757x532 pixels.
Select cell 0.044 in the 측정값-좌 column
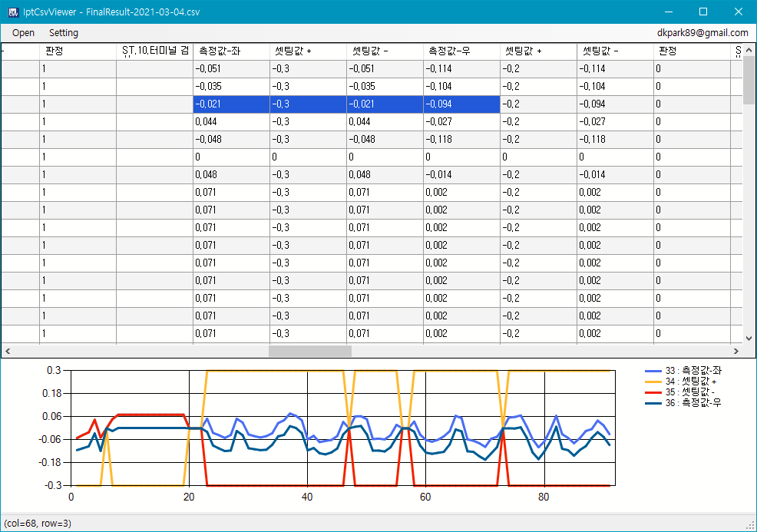tap(231, 122)
